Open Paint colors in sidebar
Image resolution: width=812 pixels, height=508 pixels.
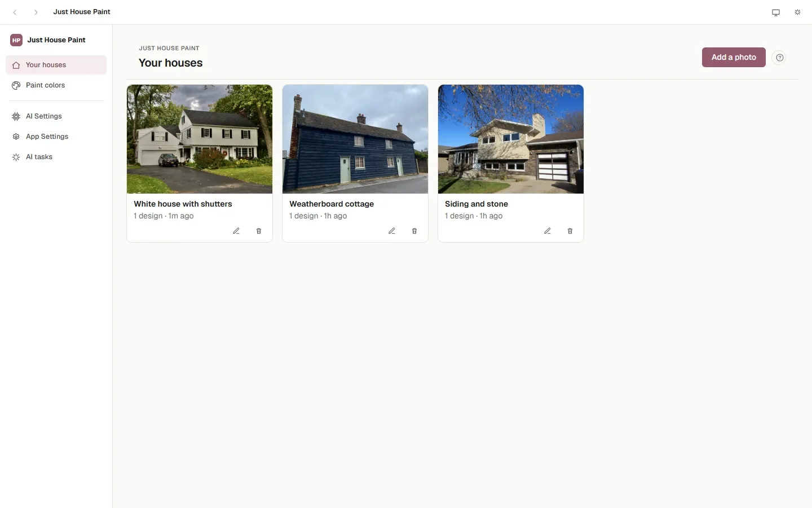[56, 85]
